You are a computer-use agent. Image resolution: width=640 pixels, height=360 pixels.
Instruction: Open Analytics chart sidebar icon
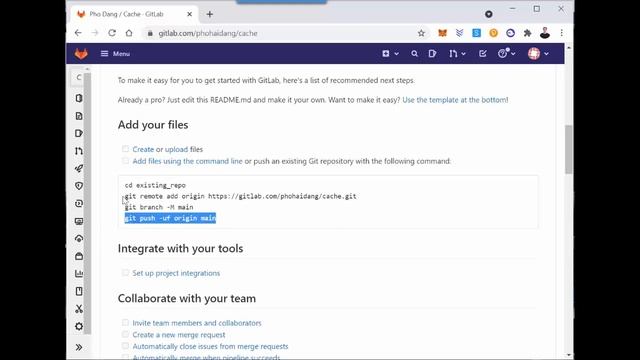pyautogui.click(x=79, y=273)
